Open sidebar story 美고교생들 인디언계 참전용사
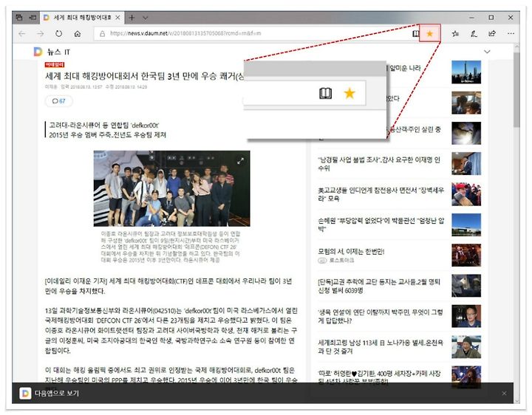532x415 pixels. (381, 194)
